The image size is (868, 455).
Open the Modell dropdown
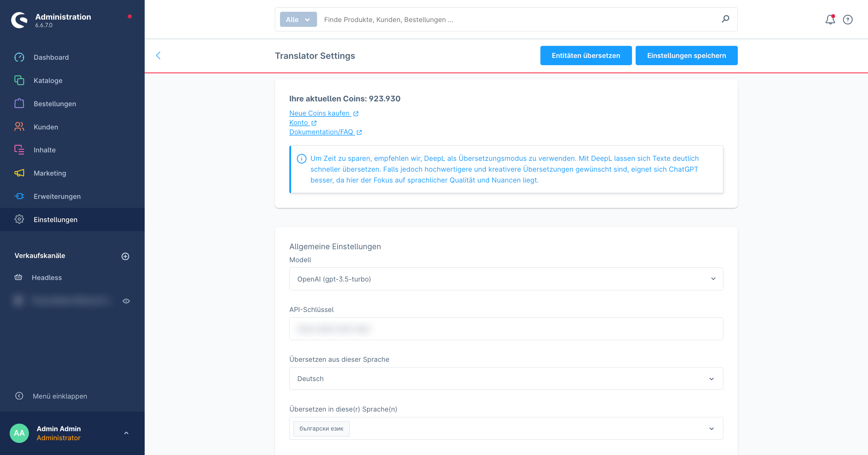tap(506, 279)
